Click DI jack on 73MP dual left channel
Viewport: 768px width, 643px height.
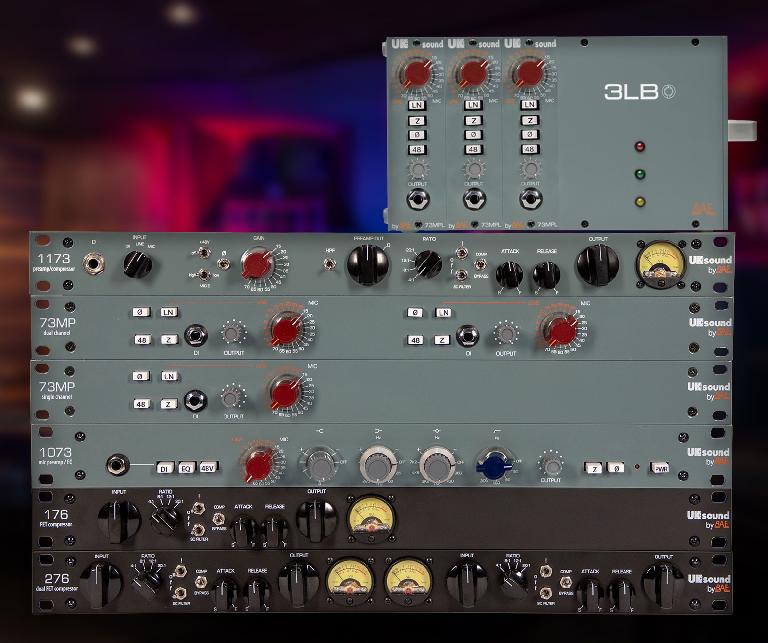(196, 335)
